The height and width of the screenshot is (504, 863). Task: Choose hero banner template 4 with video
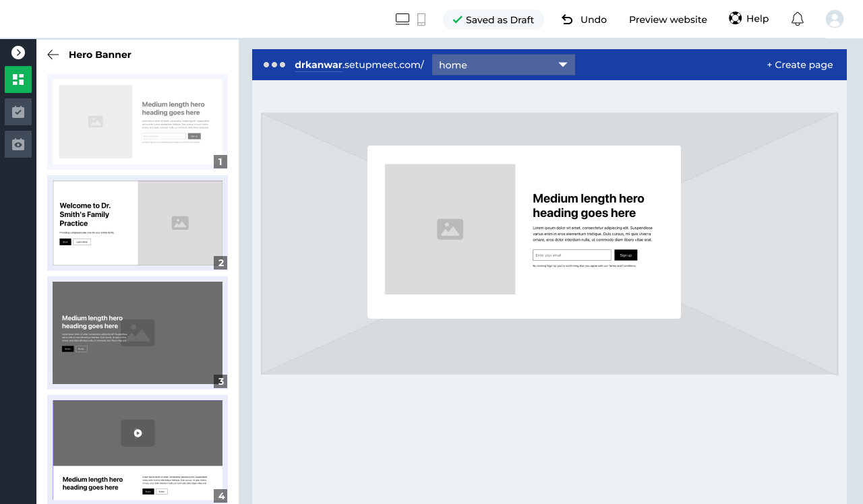point(138,449)
